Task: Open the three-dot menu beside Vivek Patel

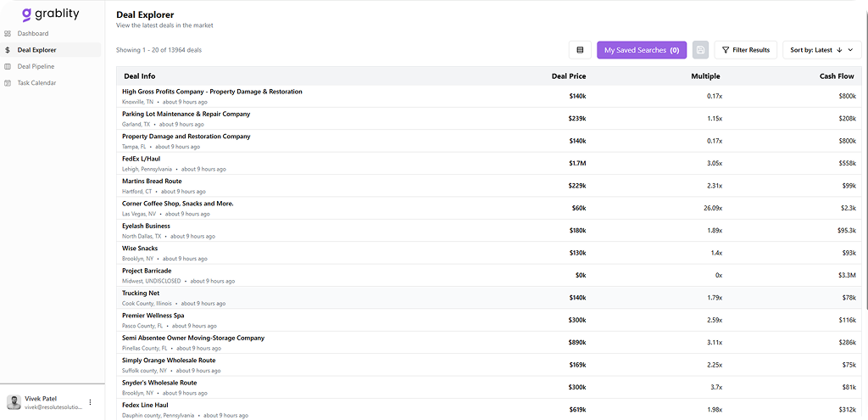Action: click(x=91, y=402)
